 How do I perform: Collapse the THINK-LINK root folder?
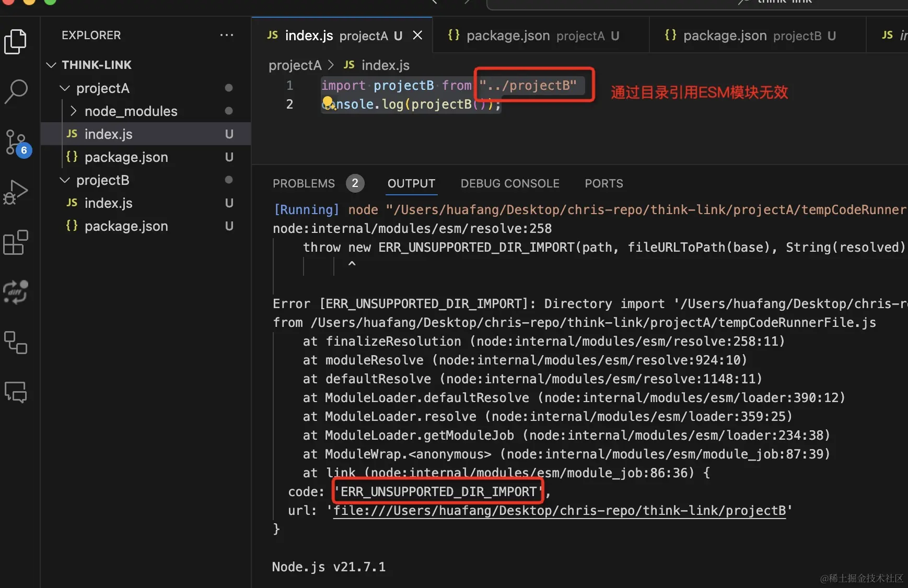pyautogui.click(x=51, y=65)
